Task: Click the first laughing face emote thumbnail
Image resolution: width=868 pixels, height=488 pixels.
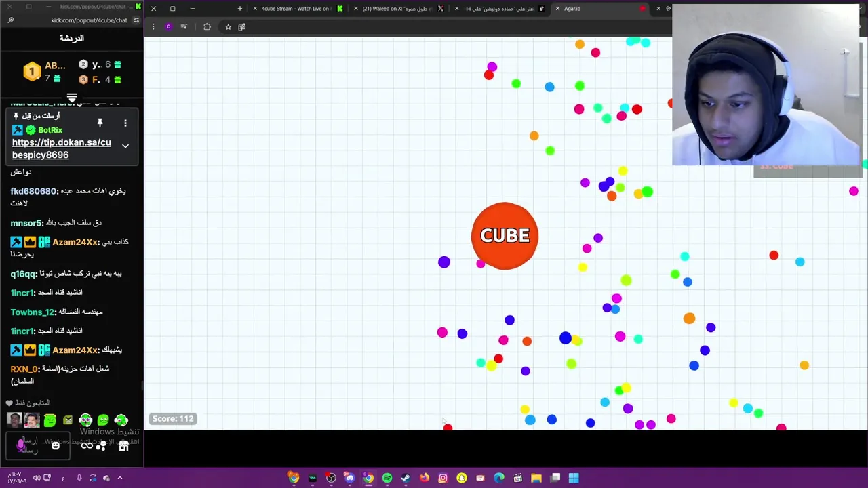Action: (x=14, y=421)
